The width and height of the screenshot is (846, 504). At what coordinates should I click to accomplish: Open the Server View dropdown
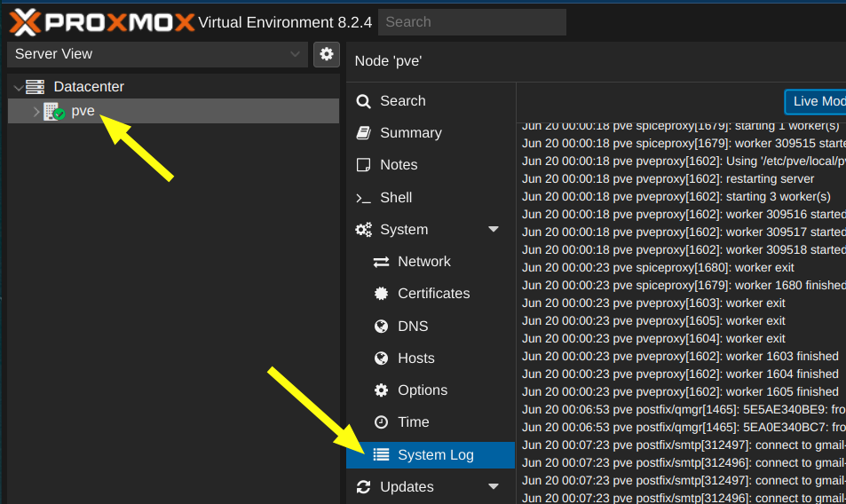[x=158, y=54]
